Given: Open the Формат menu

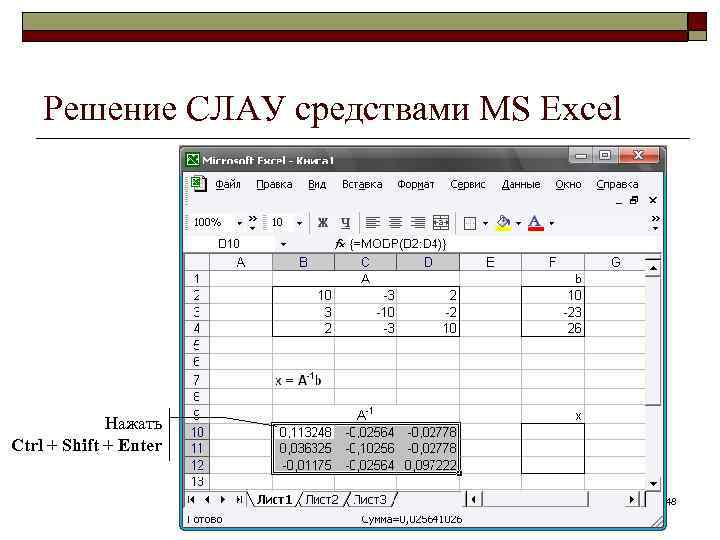Looking at the screenshot, I should tap(416, 185).
